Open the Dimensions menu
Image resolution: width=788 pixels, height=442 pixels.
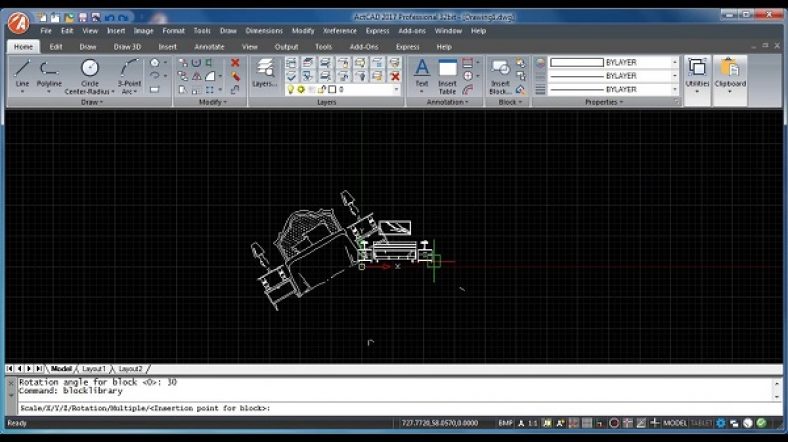pyautogui.click(x=264, y=31)
